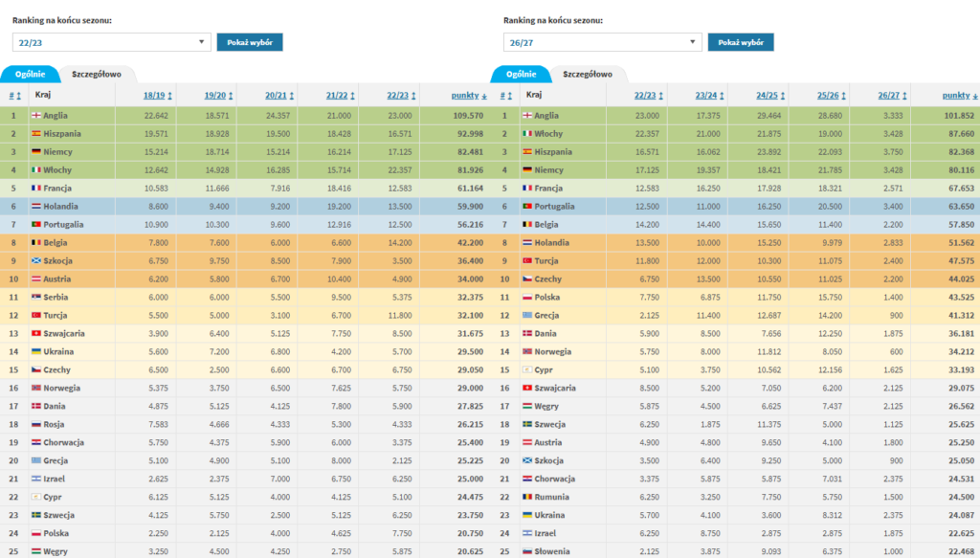Sort left table by 19/20 column
Screen dimensions: 980x558
218,96
